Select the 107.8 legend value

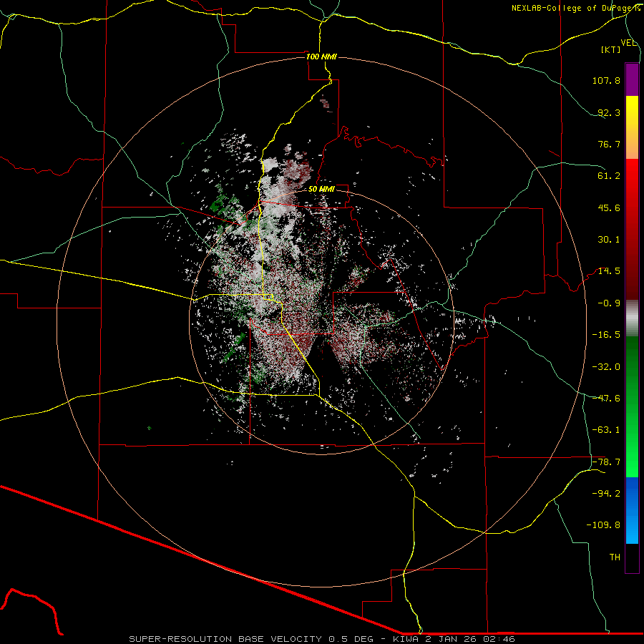[x=606, y=80]
